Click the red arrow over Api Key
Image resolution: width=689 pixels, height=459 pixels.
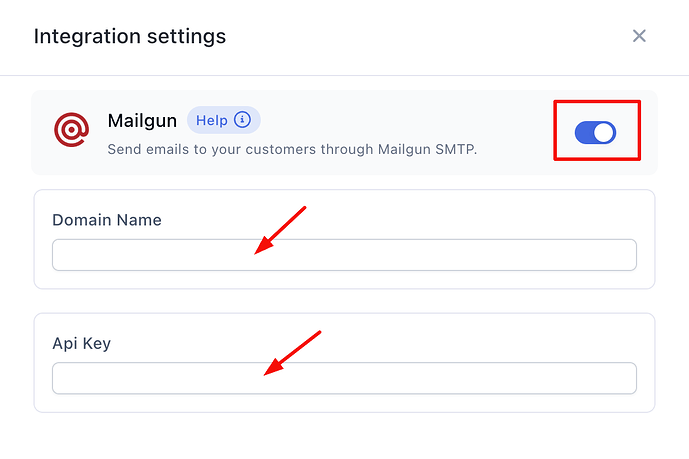click(x=292, y=352)
